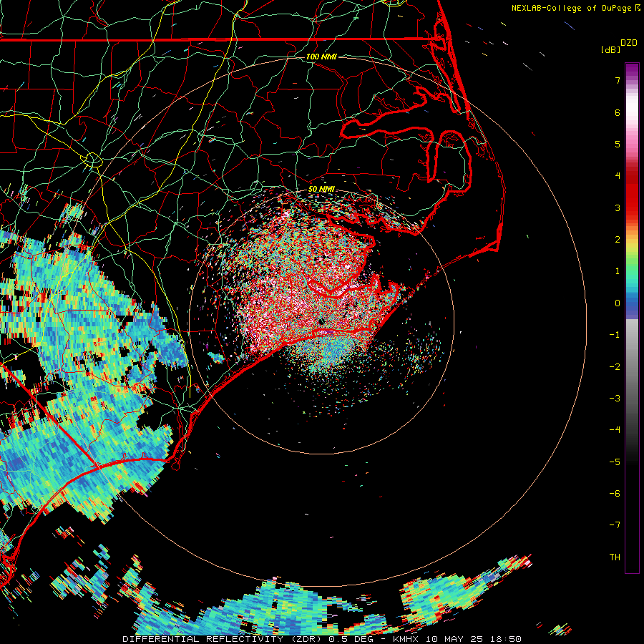Click the 3 value on the colorbar
Screen dimensions: 644x644
(618, 208)
